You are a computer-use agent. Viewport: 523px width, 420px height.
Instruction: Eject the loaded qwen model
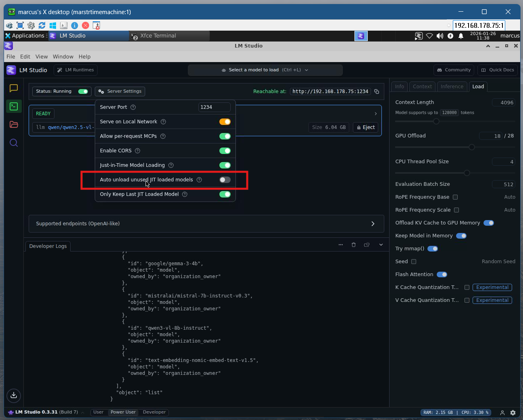(366, 127)
